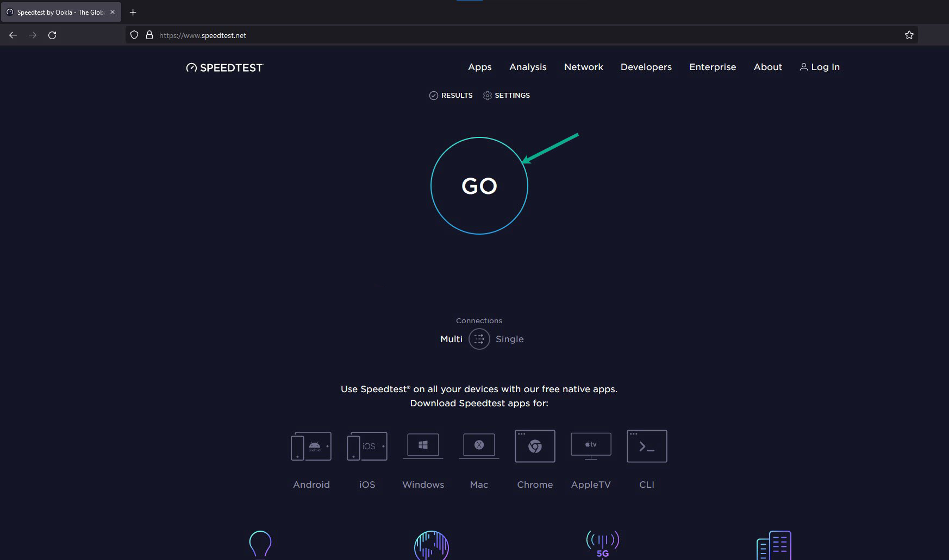Image resolution: width=949 pixels, height=560 pixels.
Task: Click the Android label
Action: (x=311, y=485)
